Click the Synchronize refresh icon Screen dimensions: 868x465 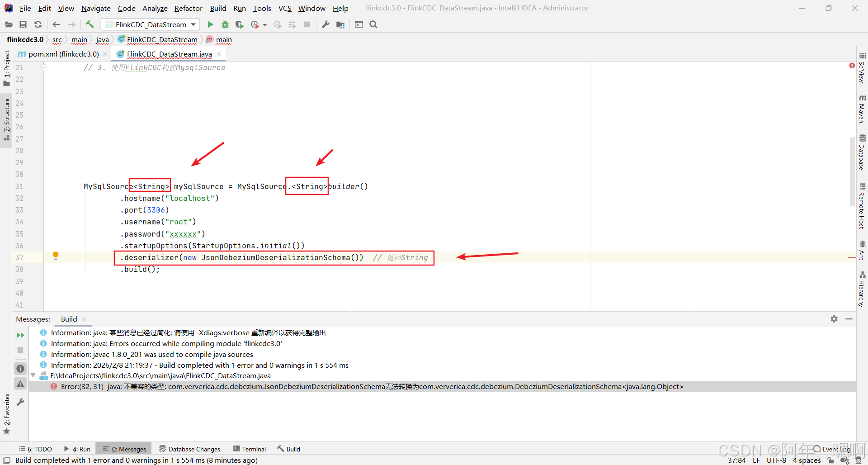[x=38, y=24]
